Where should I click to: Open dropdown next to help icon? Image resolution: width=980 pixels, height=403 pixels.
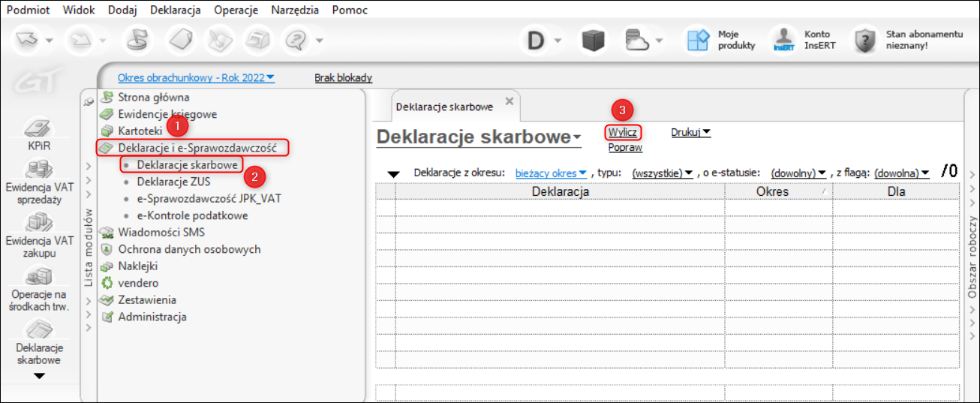tap(320, 41)
